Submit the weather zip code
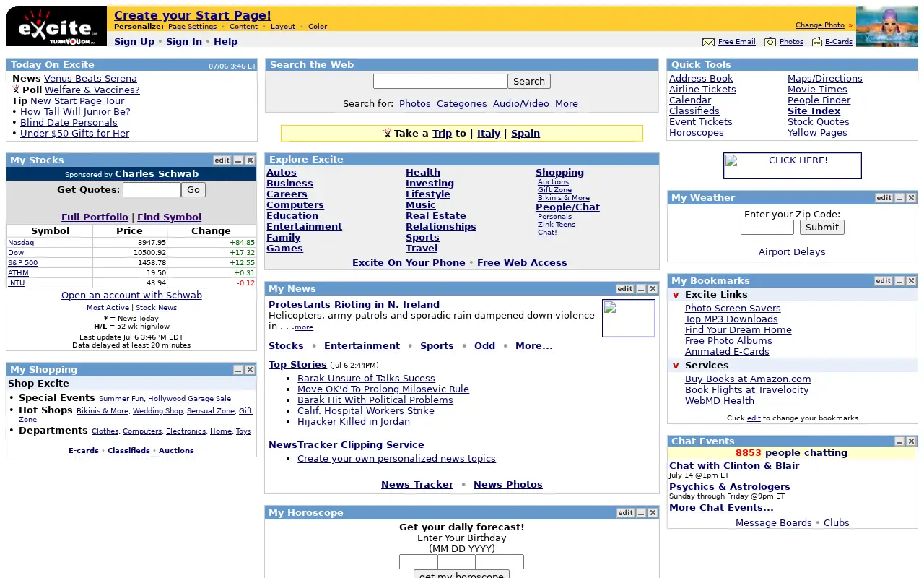924x578 pixels. point(822,228)
